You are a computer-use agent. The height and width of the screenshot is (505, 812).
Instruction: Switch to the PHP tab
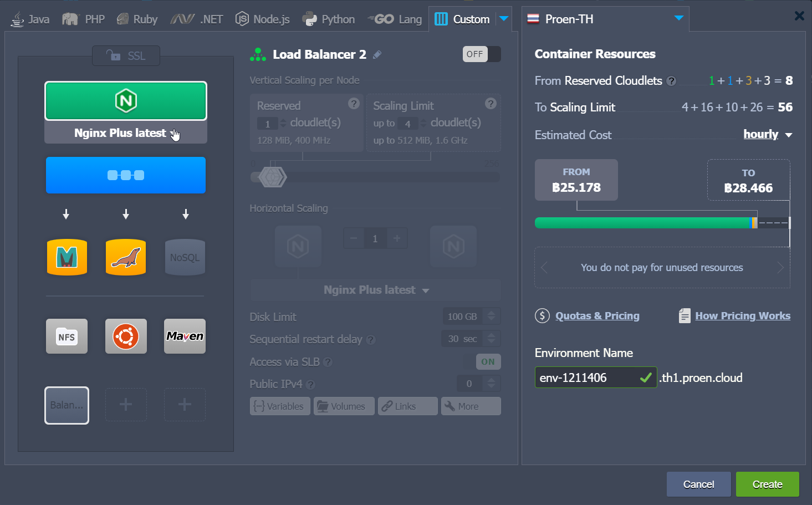pyautogui.click(x=83, y=19)
